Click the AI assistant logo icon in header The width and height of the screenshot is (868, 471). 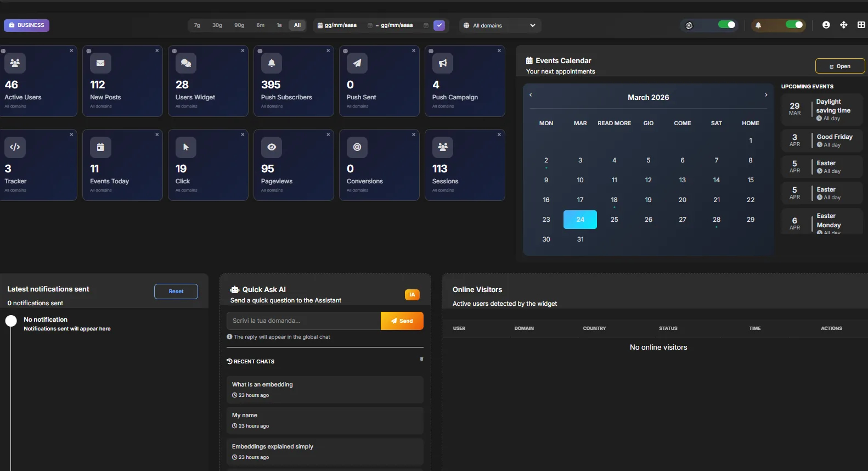pos(689,25)
